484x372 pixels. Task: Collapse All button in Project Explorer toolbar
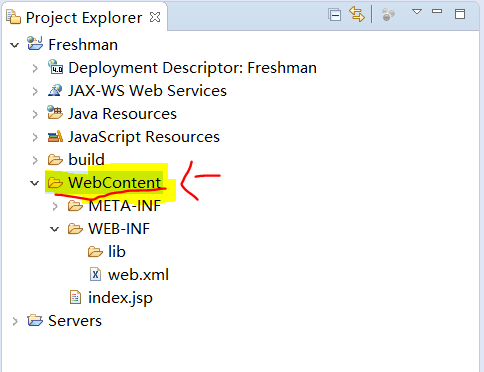point(334,15)
